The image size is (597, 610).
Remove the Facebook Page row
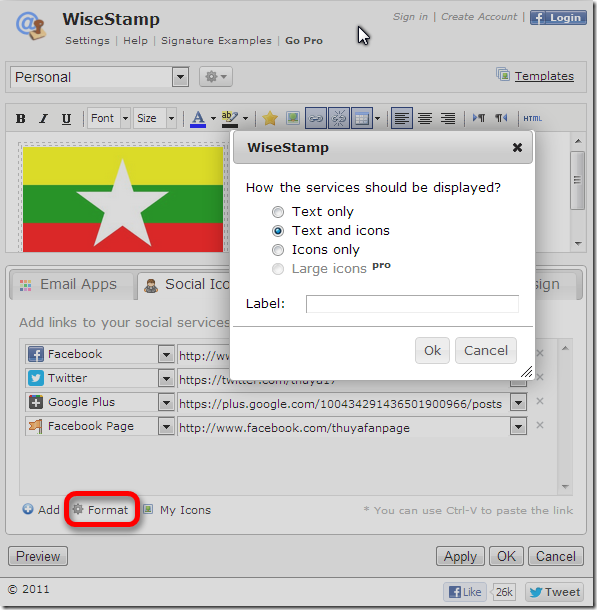[x=540, y=426]
